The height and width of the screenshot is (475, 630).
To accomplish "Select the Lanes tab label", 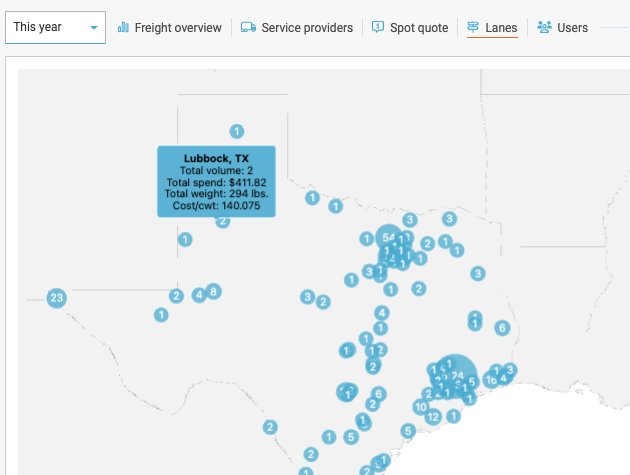I will [x=501, y=28].
